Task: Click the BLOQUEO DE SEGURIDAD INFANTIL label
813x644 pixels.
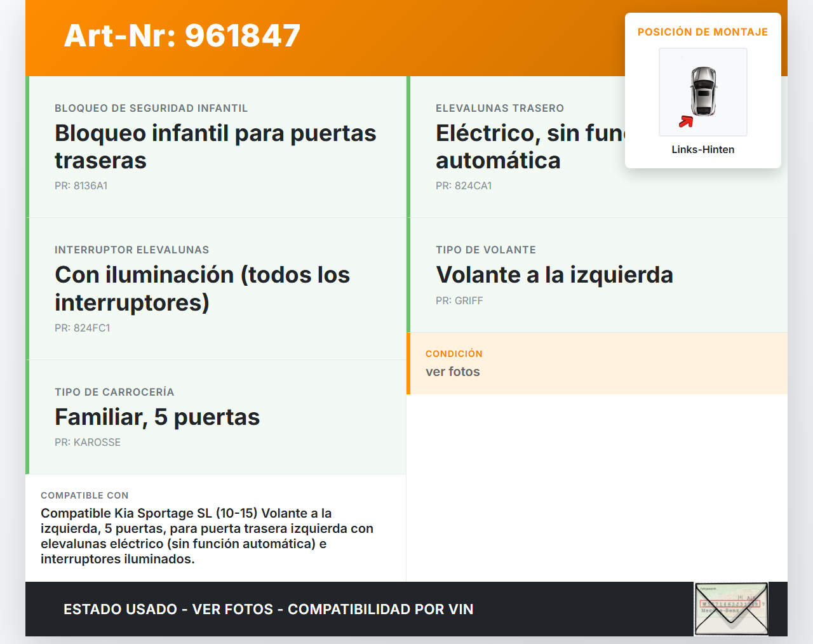Action: 151,109
